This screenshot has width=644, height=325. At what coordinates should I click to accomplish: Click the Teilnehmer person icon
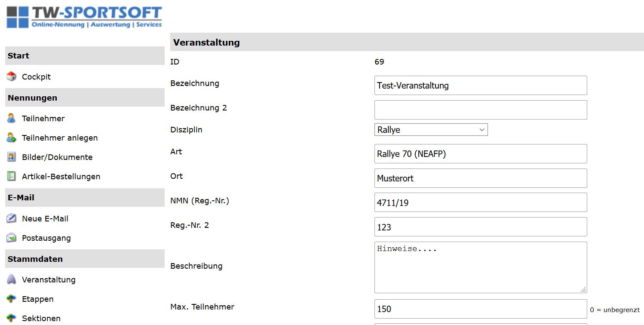tap(12, 118)
